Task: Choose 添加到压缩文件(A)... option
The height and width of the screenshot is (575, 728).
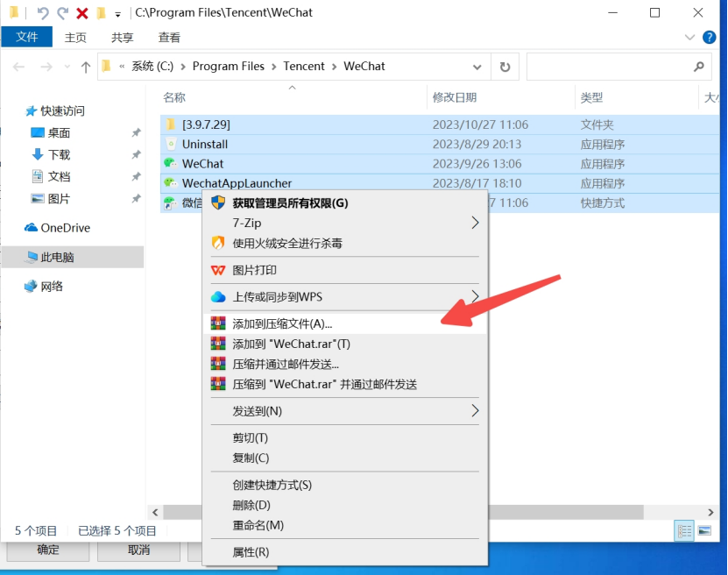Action: (x=344, y=323)
